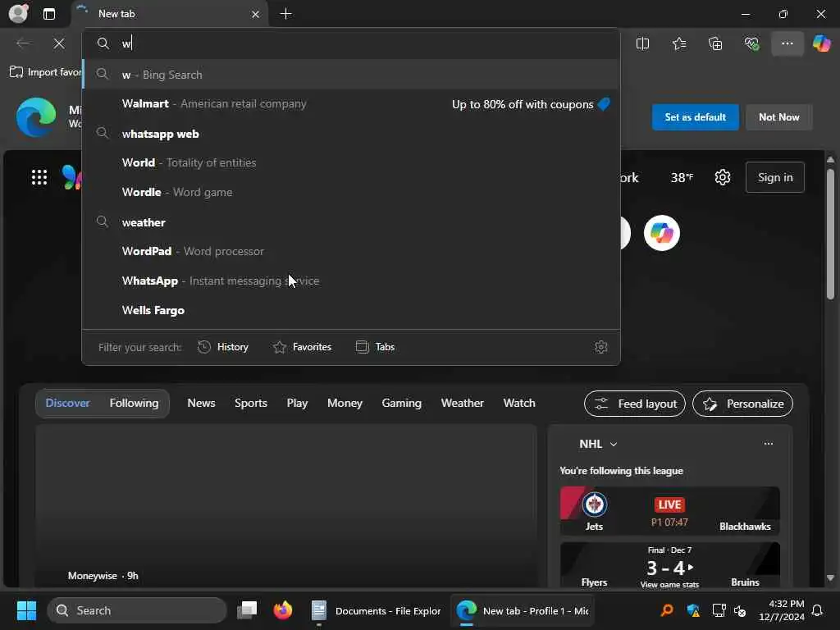Select the Wells Fargo suggestion
Screen dimensions: 840x630
(x=351, y=310)
